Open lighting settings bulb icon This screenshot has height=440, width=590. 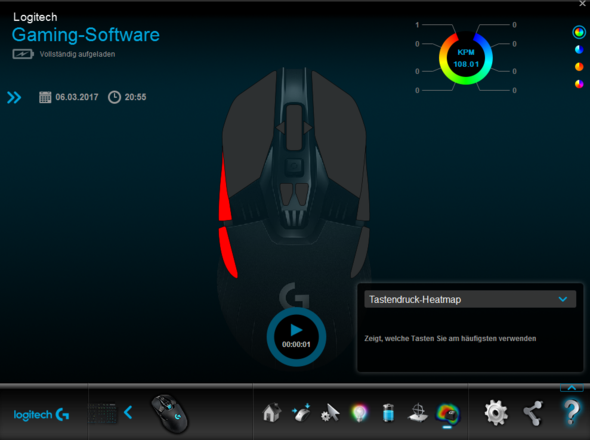click(359, 413)
